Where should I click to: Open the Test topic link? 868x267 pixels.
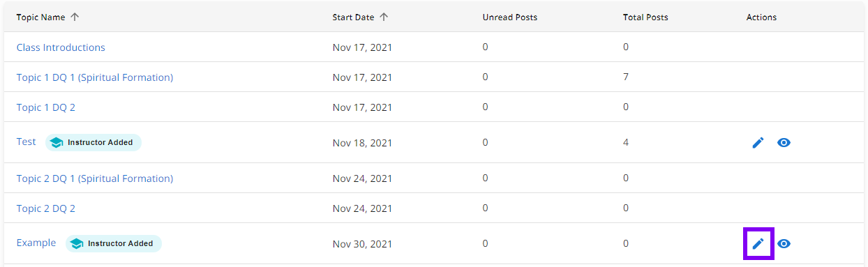point(27,142)
